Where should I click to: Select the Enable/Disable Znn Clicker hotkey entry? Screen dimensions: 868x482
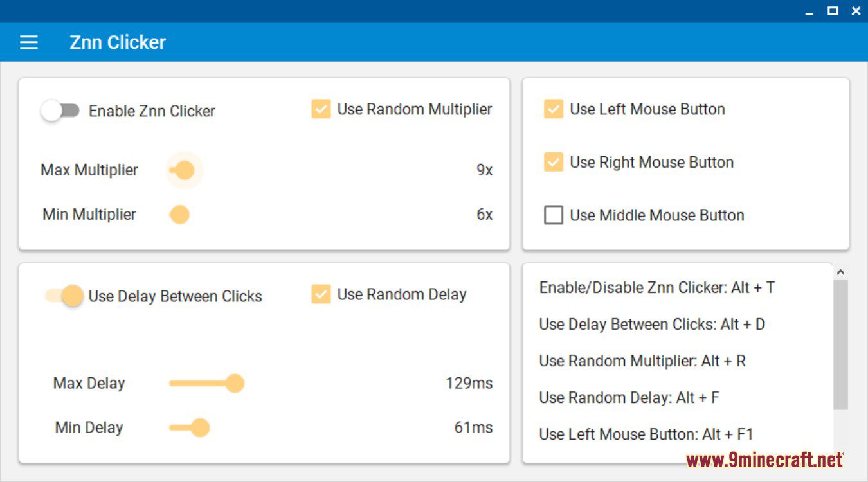[x=656, y=287]
